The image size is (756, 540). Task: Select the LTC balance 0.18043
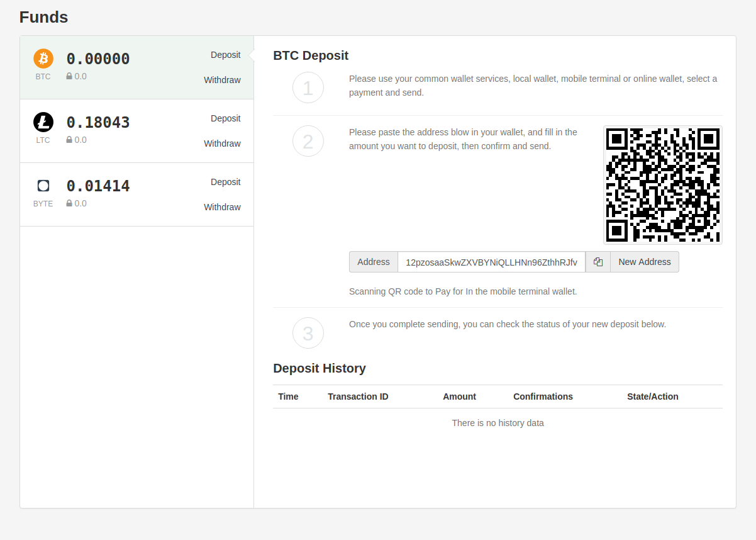(x=98, y=123)
